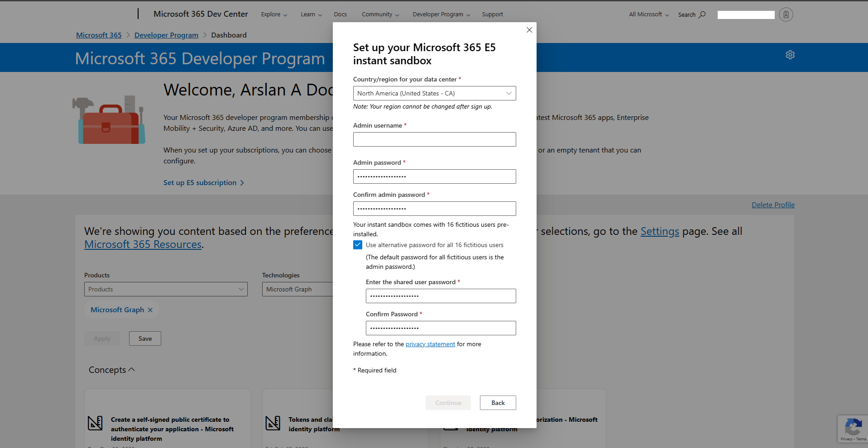Viewport: 868px width, 448px height.
Task: Remove the Microsoft Graph filter chip
Action: coord(150,310)
